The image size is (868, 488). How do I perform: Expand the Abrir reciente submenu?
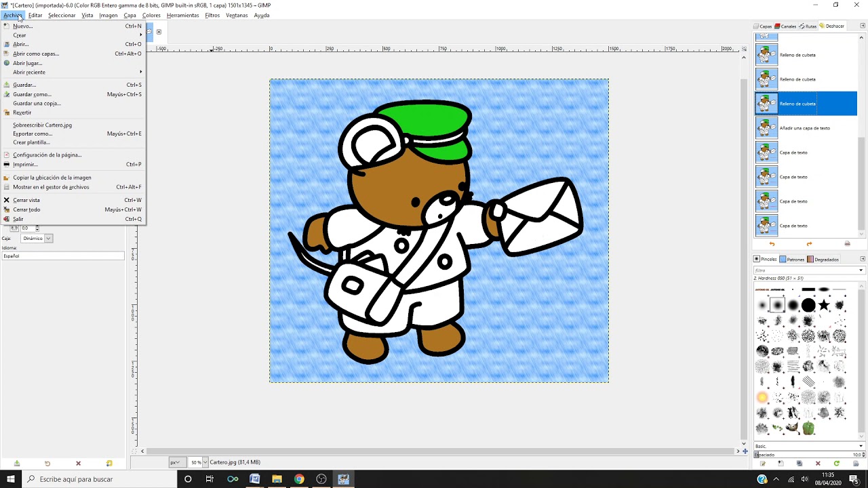point(73,72)
